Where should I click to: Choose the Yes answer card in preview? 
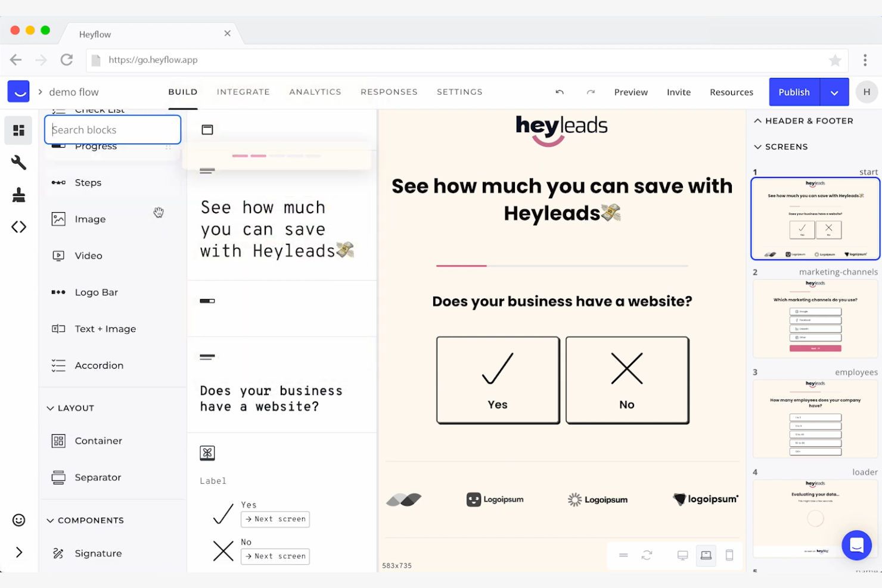point(498,380)
